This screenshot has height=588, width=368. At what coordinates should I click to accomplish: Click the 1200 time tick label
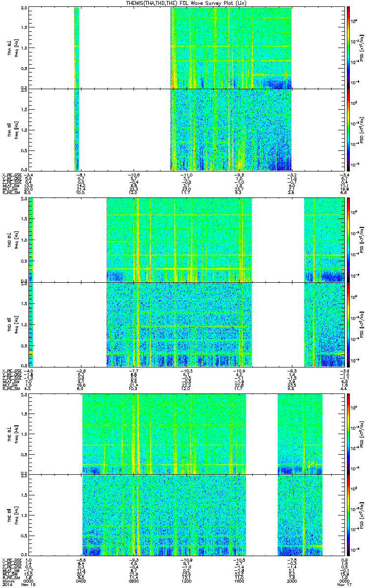186,581
